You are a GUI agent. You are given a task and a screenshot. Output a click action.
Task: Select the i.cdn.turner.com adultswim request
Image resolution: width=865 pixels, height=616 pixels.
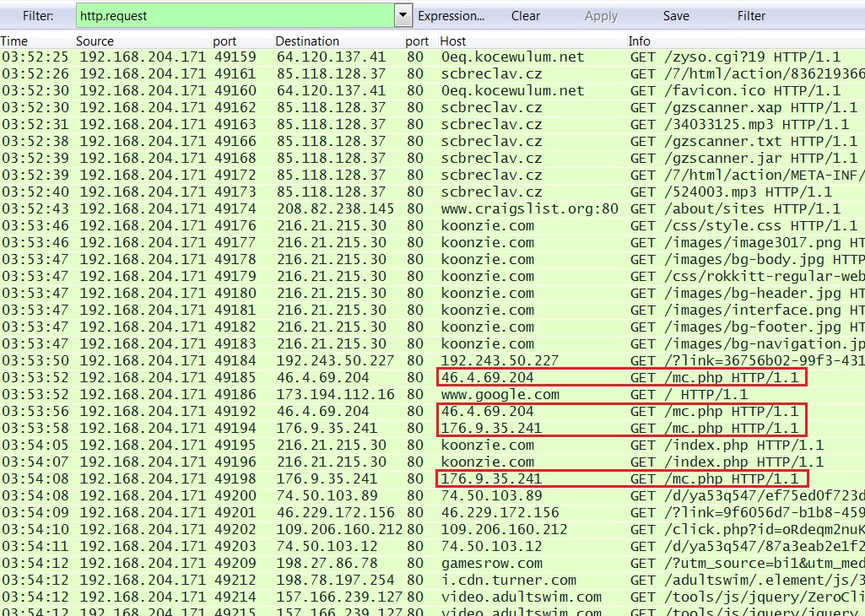point(508,581)
